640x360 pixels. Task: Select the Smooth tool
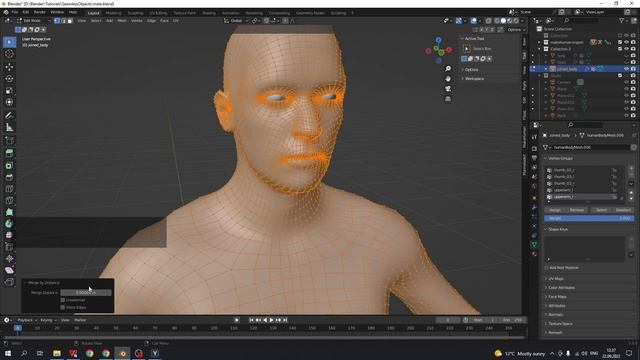click(9, 235)
